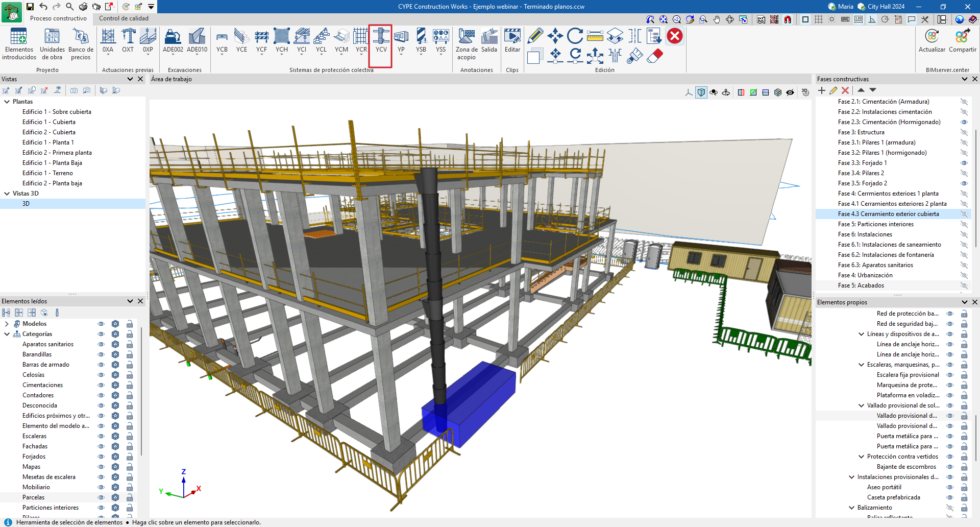Open the YCB protection system tool
The width and height of the screenshot is (980, 527).
point(222,41)
